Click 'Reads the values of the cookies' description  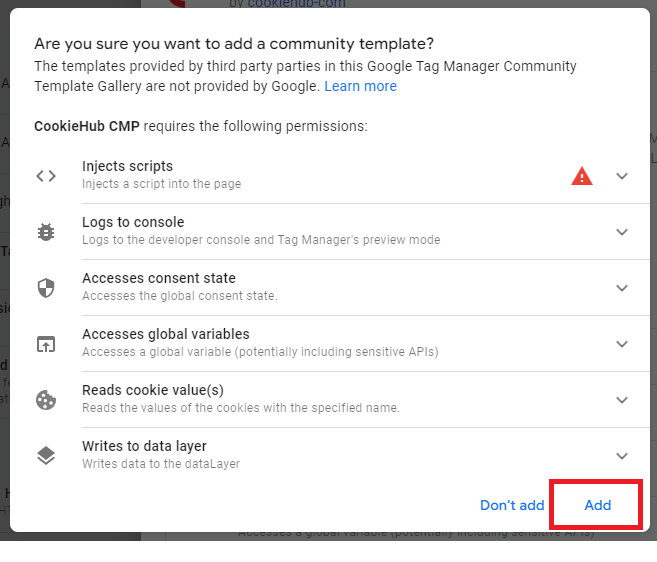point(241,407)
